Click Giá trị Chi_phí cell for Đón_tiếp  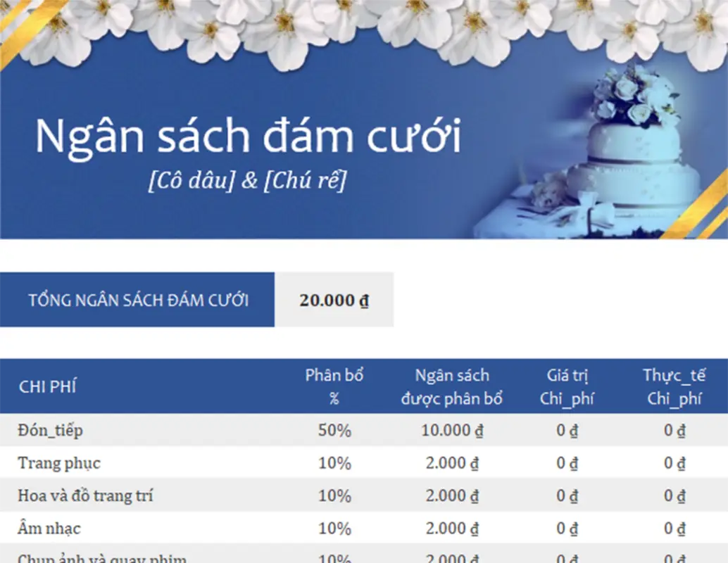tap(567, 430)
